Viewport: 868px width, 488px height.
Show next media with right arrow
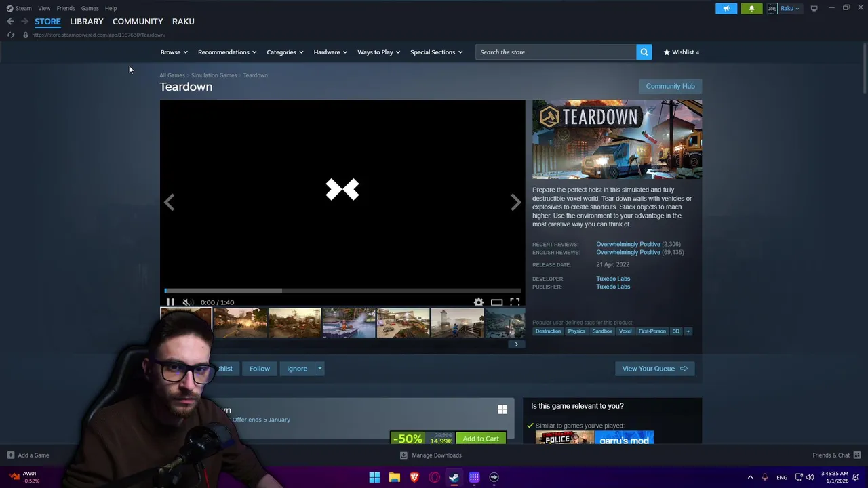point(516,202)
